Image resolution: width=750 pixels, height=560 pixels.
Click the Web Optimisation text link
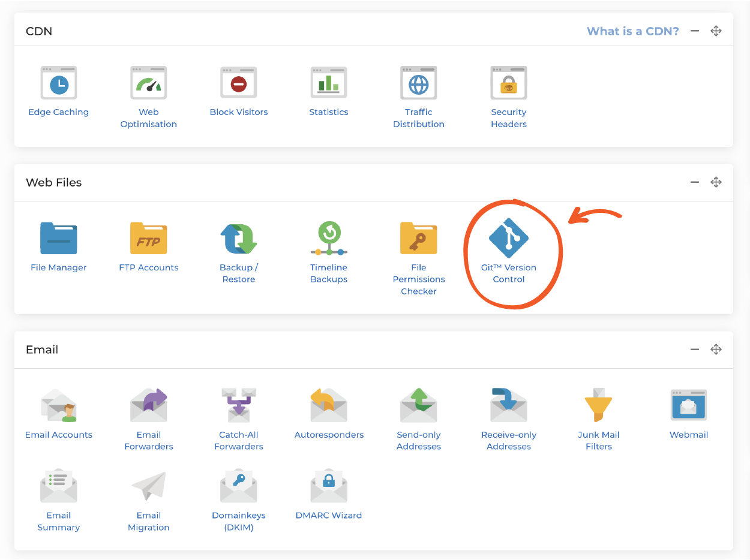pyautogui.click(x=149, y=118)
